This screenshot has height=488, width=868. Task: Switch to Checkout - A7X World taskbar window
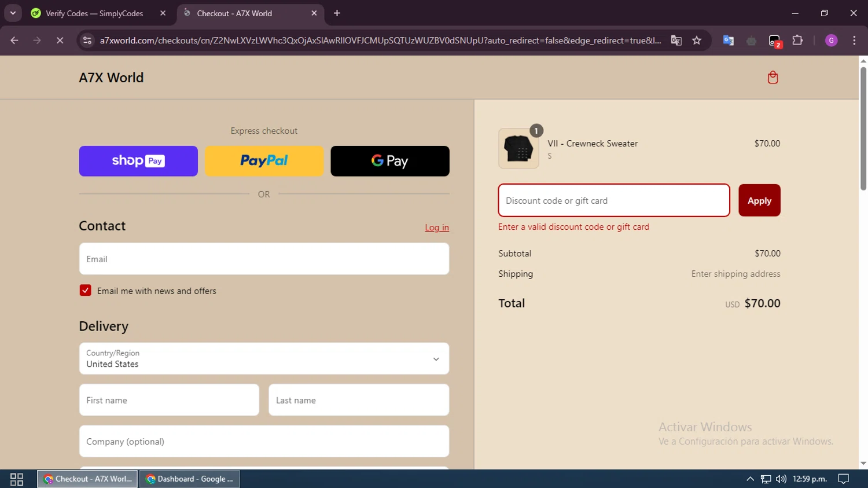87,479
